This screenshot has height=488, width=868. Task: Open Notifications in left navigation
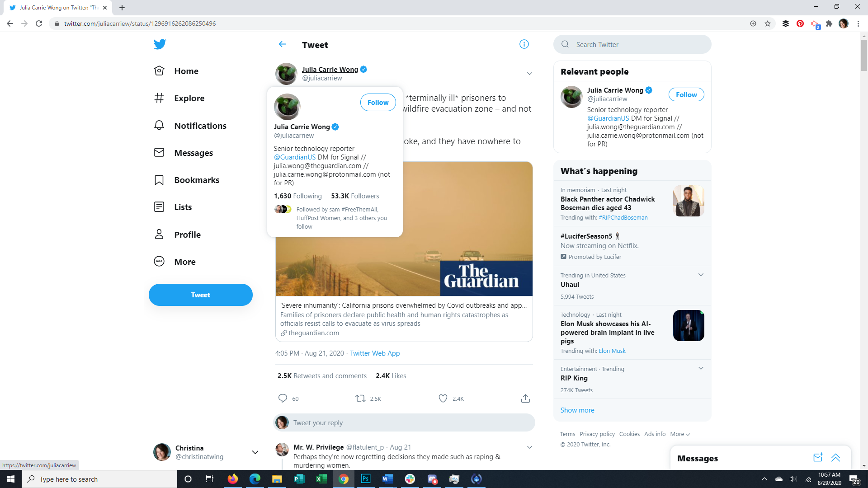tap(200, 126)
